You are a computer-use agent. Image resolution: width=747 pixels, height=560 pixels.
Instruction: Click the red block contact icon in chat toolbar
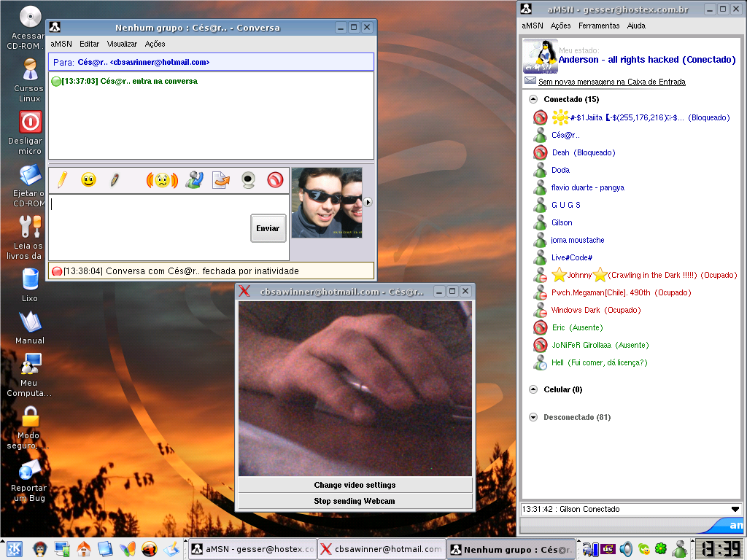[x=275, y=180]
